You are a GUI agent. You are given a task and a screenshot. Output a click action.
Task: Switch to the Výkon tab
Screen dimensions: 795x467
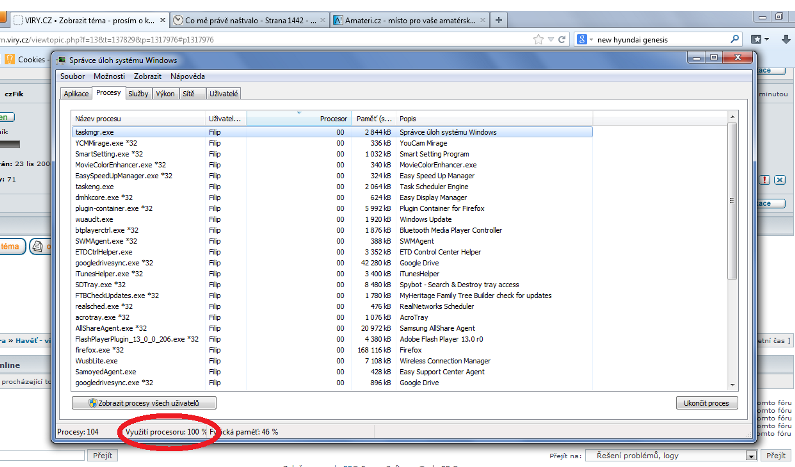165,93
